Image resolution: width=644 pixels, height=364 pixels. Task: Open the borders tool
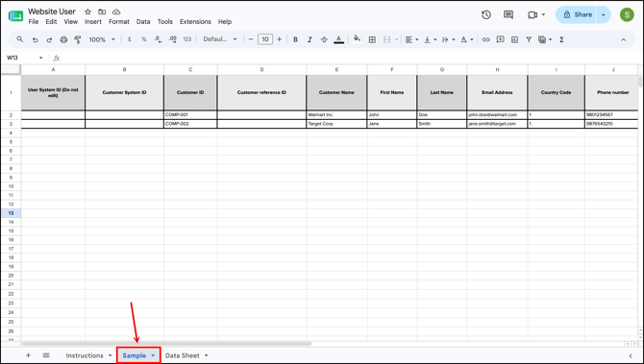(372, 39)
